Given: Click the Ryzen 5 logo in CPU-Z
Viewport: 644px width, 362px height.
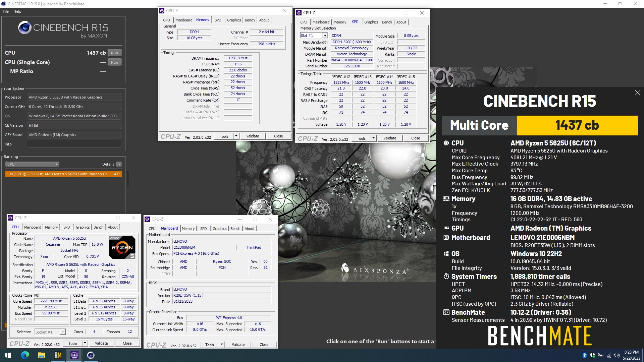Looking at the screenshot, I should point(122,247).
